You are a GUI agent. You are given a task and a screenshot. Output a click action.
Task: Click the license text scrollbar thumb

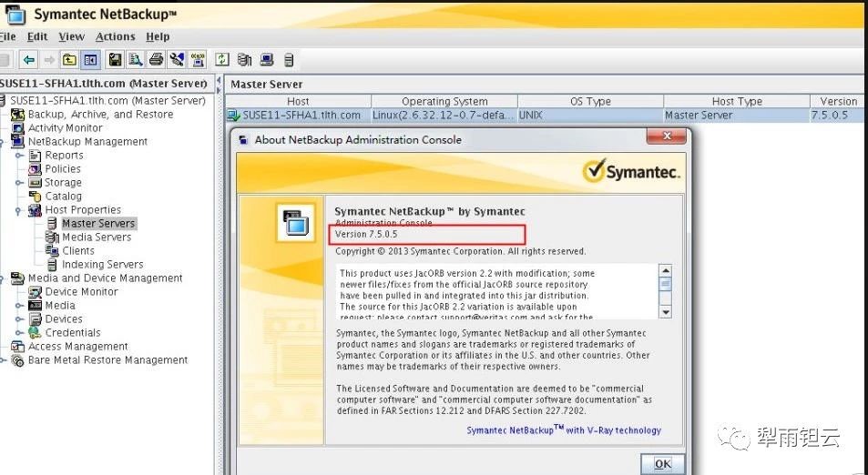[x=666, y=284]
